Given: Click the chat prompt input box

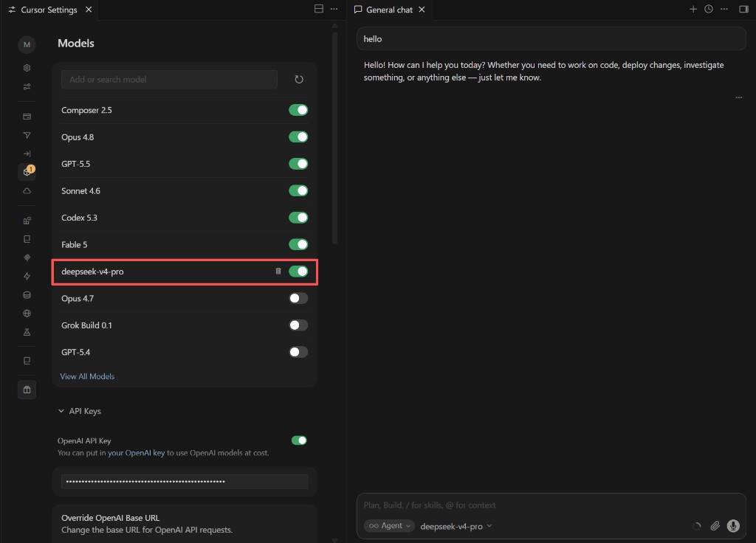Looking at the screenshot, I should (x=551, y=505).
